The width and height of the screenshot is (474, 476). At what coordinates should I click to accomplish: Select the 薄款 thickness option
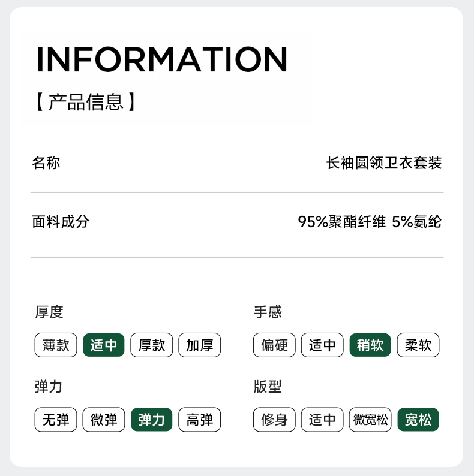pos(56,345)
